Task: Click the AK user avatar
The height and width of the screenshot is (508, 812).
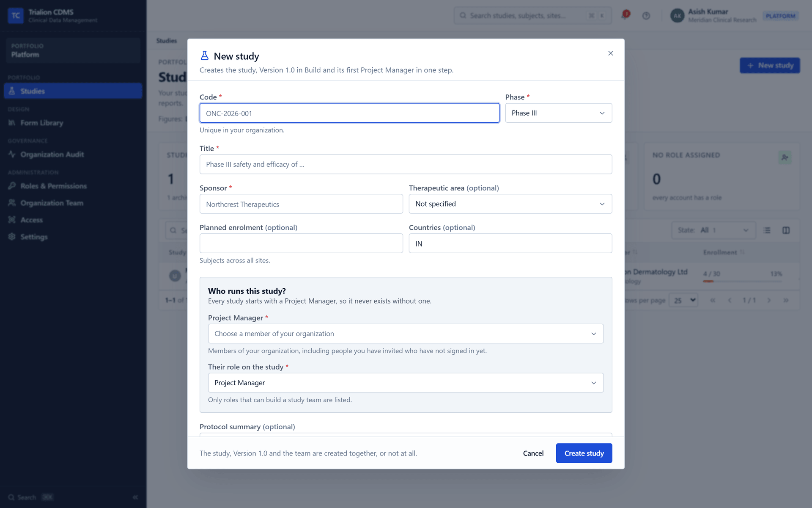Action: pos(677,16)
